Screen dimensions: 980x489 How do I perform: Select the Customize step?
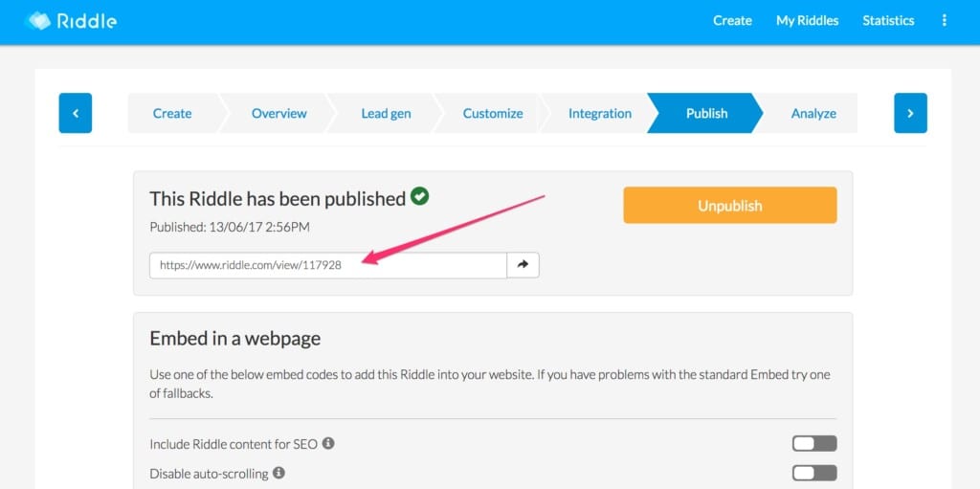tap(493, 113)
